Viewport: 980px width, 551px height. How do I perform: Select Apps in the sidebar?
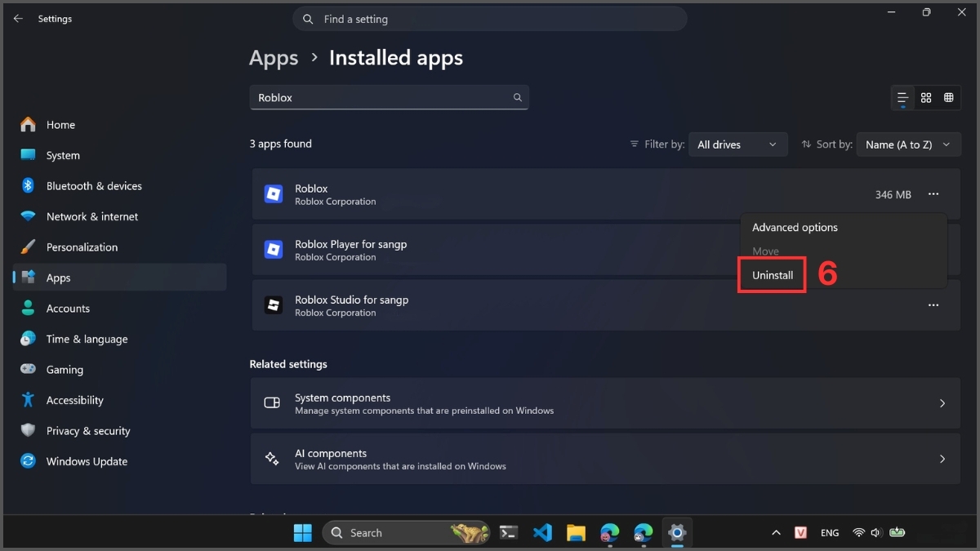[120, 278]
